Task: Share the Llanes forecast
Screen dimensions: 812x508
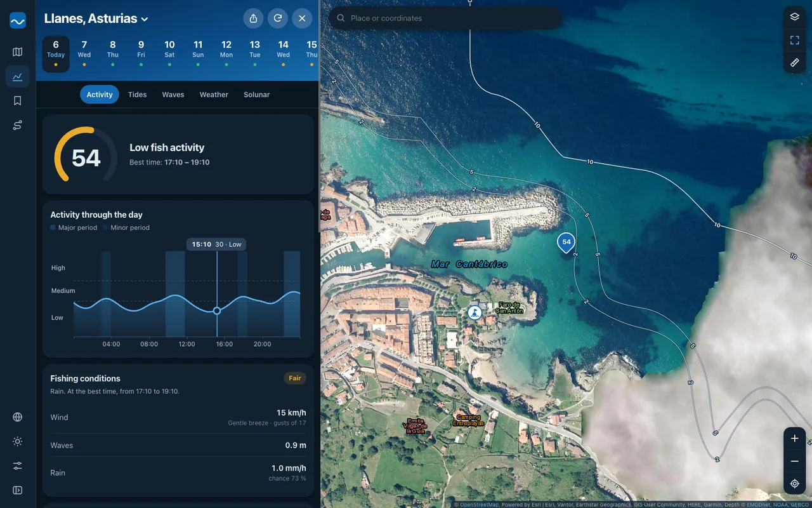Action: 254,18
